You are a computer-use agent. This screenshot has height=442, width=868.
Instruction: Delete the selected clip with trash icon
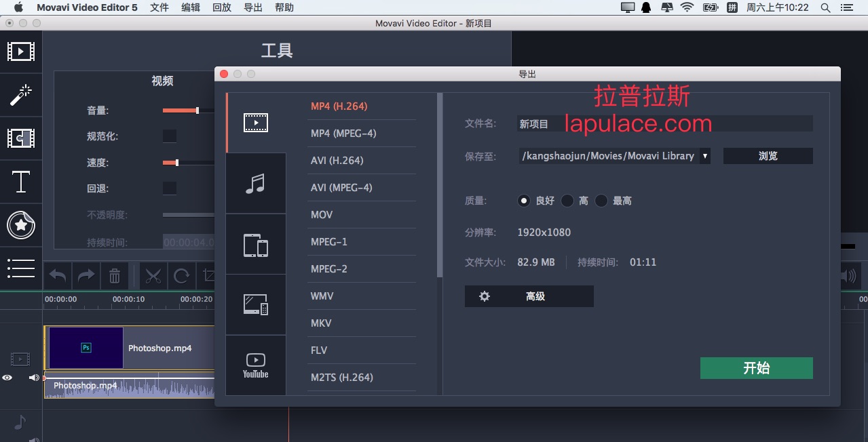pos(115,276)
